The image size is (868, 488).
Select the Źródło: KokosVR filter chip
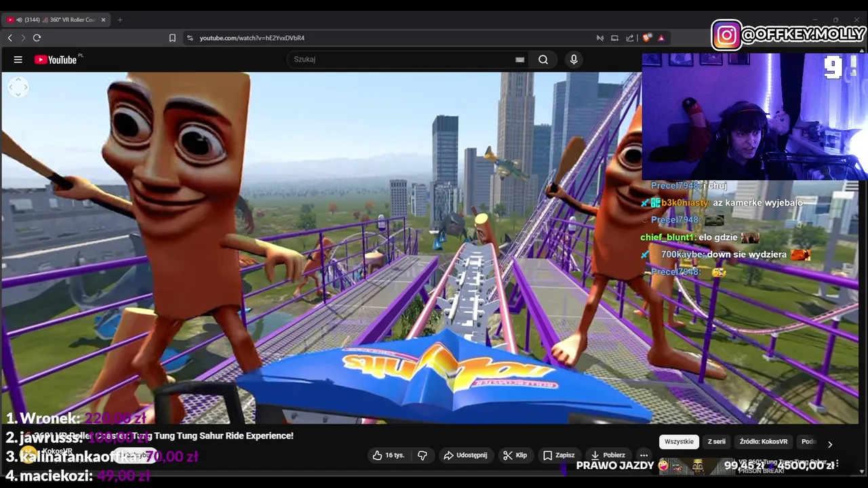pyautogui.click(x=764, y=442)
